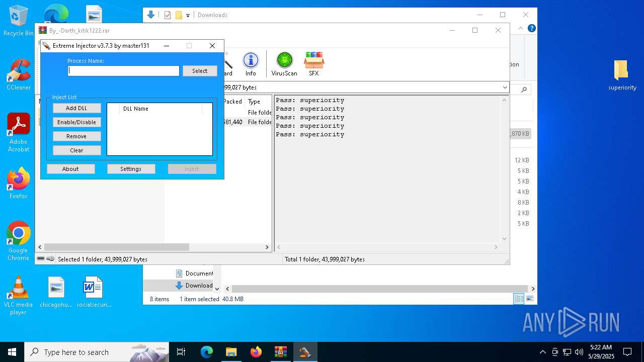Click Type column header in WinRAR
The width and height of the screenshot is (644, 362).
click(258, 102)
